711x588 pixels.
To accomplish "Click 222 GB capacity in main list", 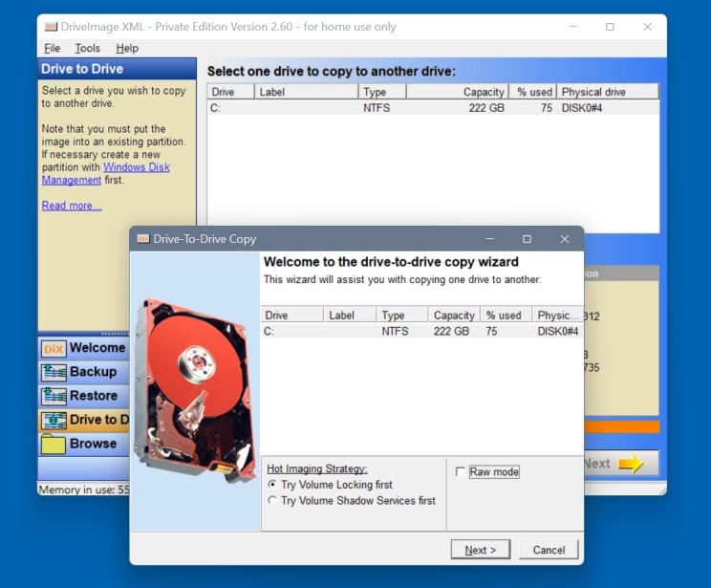I will (486, 107).
